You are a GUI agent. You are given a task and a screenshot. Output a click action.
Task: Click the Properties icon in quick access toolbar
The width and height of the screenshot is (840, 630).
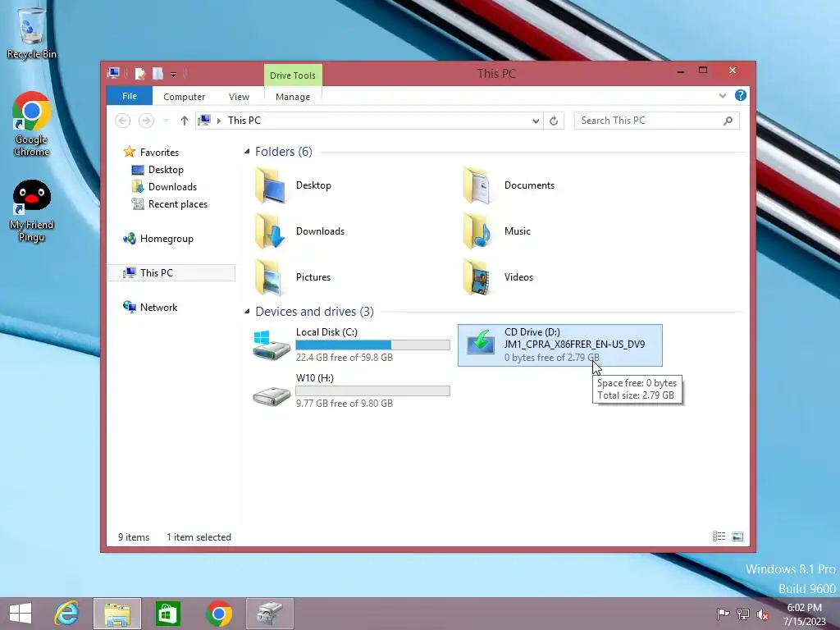[x=139, y=74]
